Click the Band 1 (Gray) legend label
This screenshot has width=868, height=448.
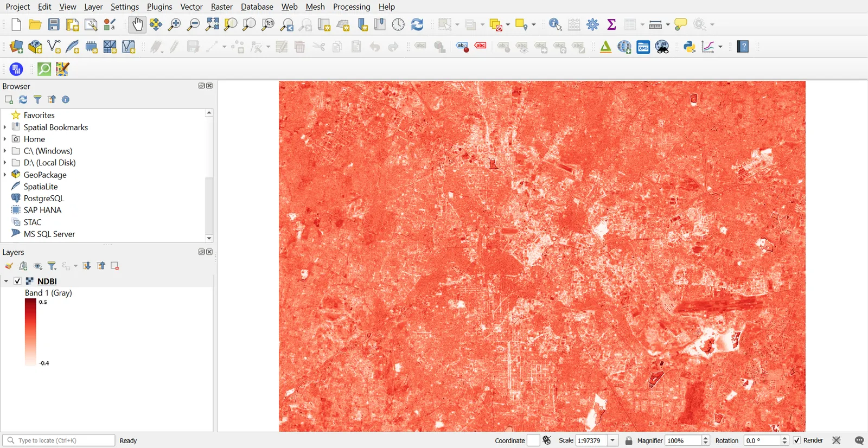(x=48, y=293)
